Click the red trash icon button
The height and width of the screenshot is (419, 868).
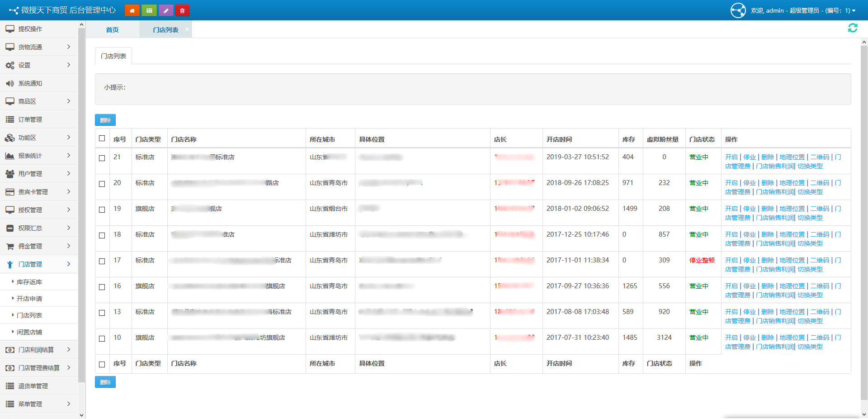tap(182, 10)
